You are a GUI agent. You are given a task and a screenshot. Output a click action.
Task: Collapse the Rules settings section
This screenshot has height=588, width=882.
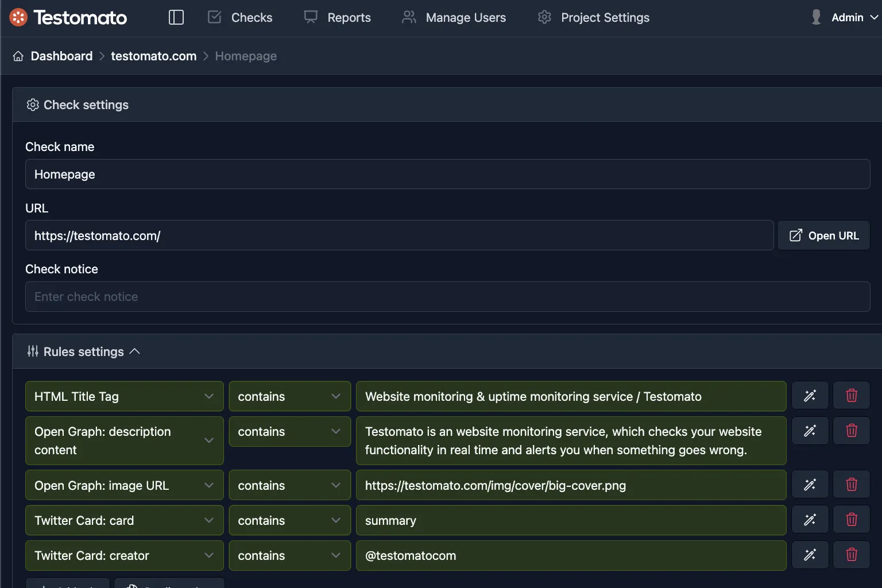point(136,351)
